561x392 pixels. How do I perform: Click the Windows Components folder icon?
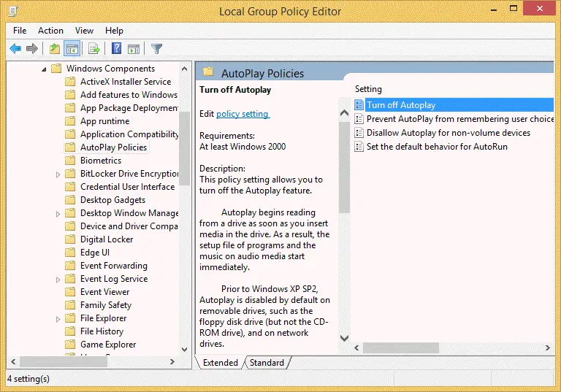pos(56,69)
